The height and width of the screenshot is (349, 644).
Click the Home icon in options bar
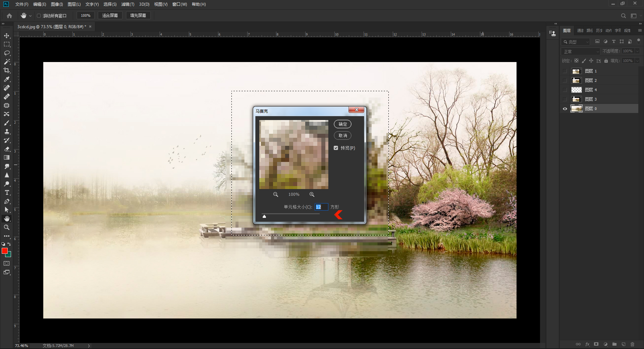9,15
